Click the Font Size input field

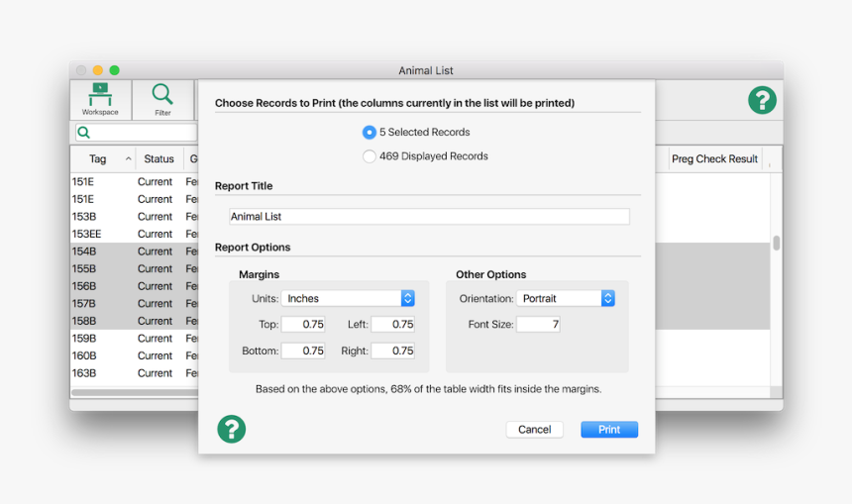click(538, 324)
